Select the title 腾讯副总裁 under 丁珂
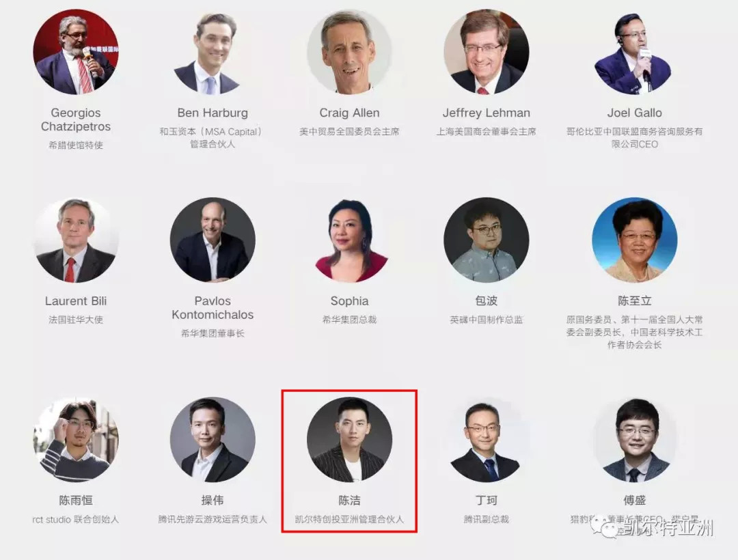Image resolution: width=738 pixels, height=560 pixels. (487, 520)
